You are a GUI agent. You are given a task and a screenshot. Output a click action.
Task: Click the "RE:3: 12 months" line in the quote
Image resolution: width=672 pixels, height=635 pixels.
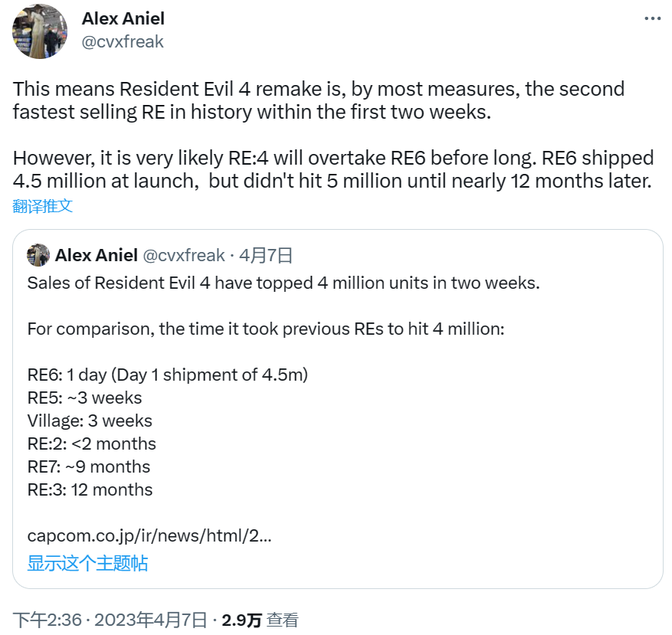click(90, 489)
